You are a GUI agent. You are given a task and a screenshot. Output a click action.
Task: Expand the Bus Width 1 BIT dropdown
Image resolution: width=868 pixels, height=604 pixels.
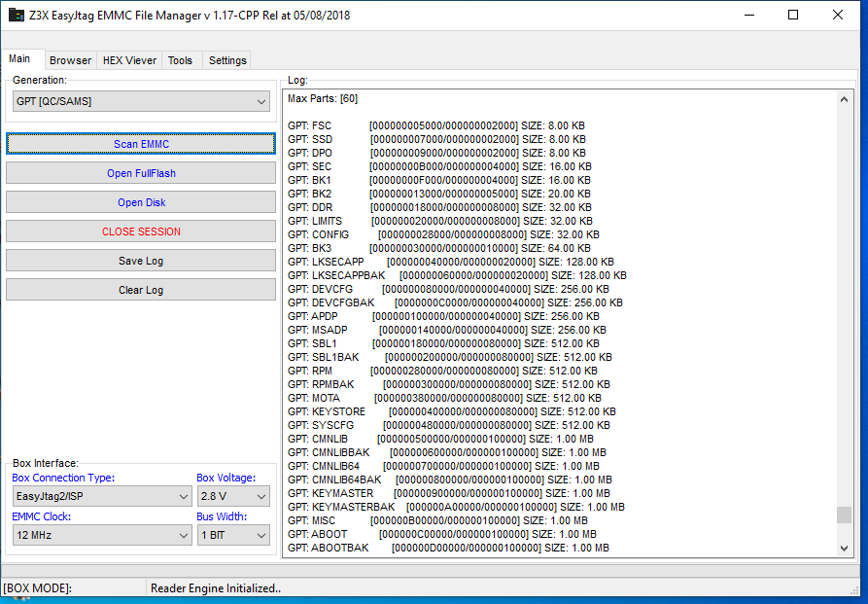click(x=233, y=535)
